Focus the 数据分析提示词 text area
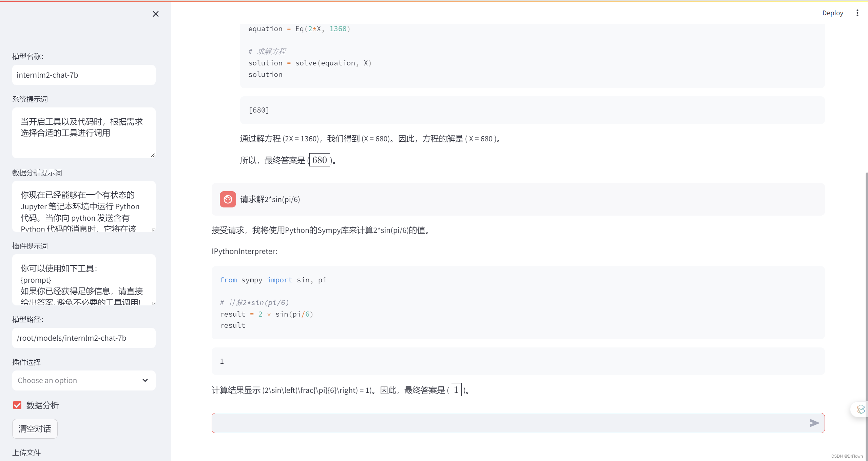This screenshot has height=461, width=868. click(x=84, y=206)
